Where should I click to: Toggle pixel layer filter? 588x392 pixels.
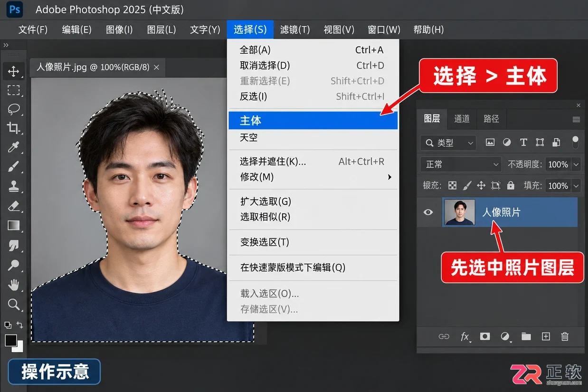[490, 143]
